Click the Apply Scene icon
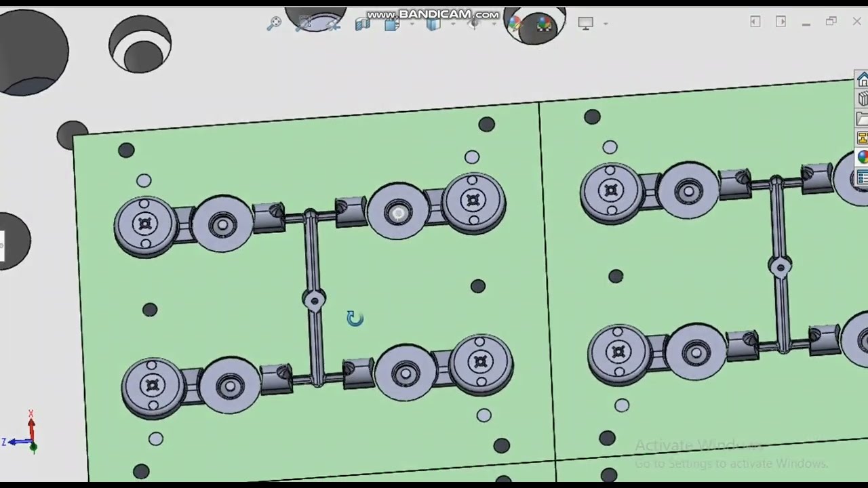The height and width of the screenshot is (488, 868). pos(543,25)
